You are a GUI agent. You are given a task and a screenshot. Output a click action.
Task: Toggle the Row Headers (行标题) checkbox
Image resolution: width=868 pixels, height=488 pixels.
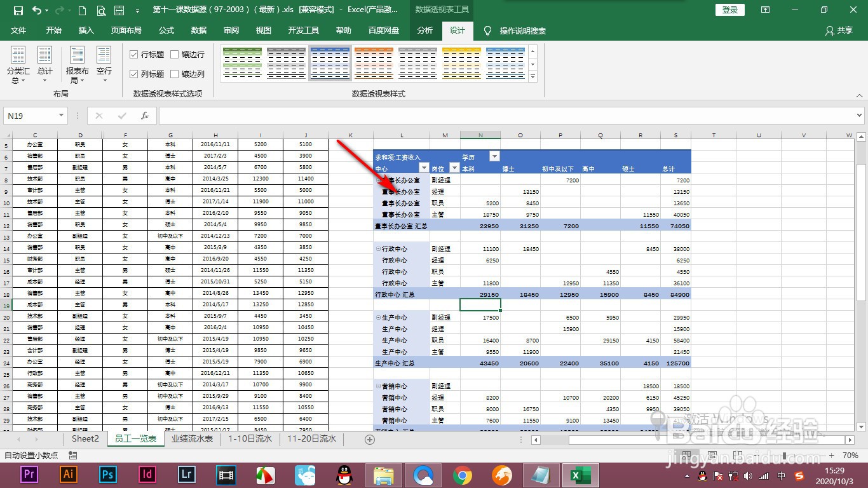pyautogui.click(x=134, y=55)
